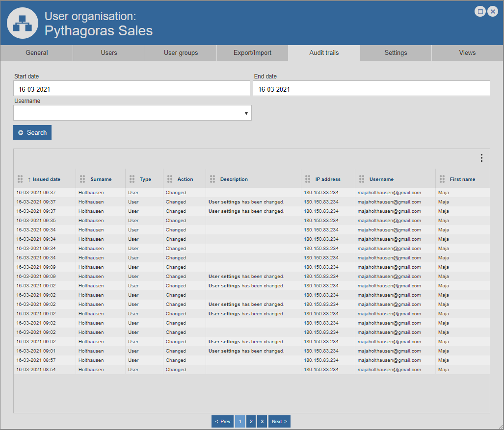Select the Audit trails tab
Viewport: 504px width, 430px height.
tap(324, 52)
